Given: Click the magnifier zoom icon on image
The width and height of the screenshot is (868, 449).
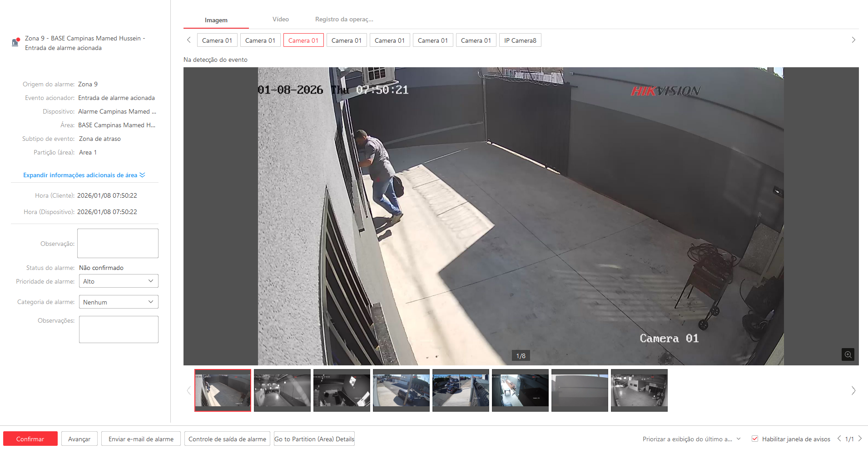Looking at the screenshot, I should click(848, 354).
